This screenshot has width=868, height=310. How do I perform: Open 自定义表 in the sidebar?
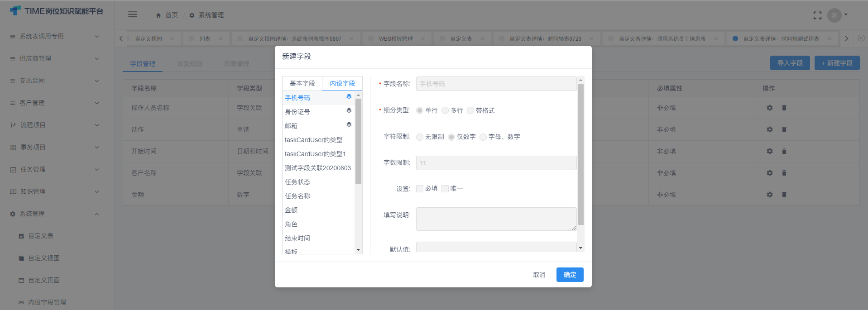41,236
